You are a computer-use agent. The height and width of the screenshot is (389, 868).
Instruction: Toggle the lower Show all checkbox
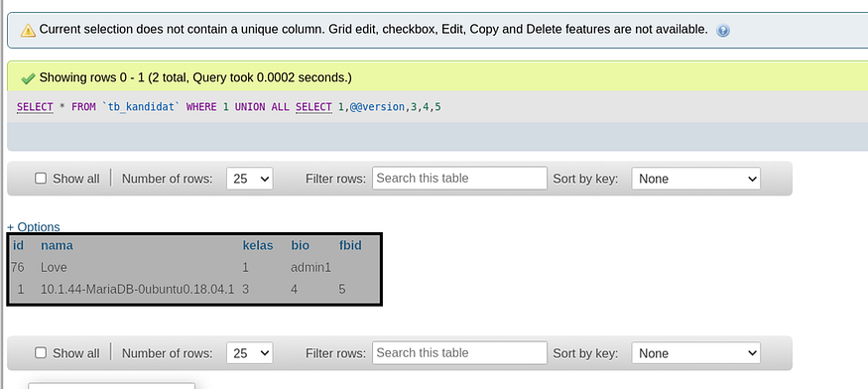(41, 353)
